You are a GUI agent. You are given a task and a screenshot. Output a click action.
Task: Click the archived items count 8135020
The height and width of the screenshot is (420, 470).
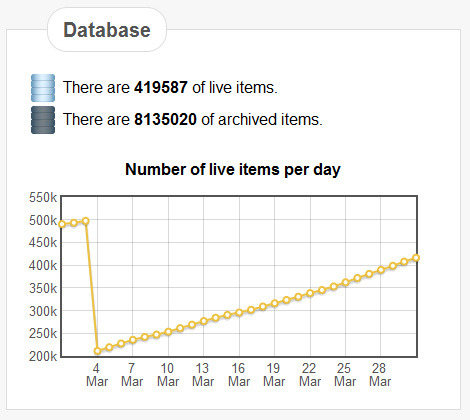tap(165, 120)
